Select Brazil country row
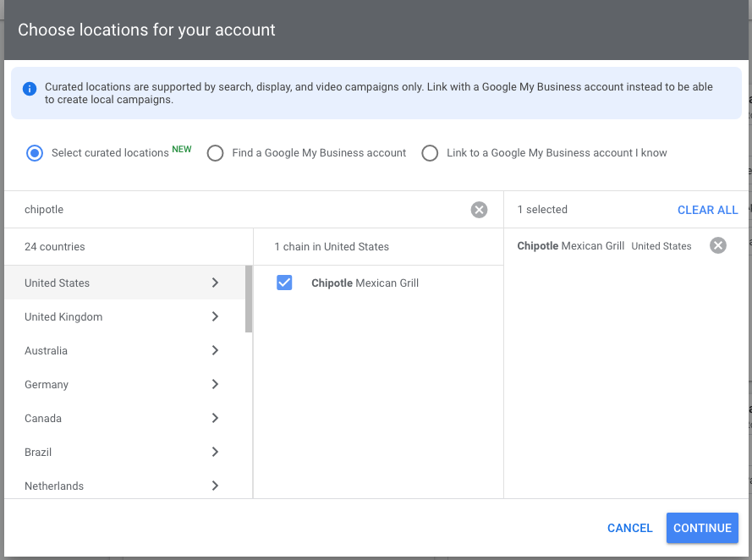 click(124, 452)
